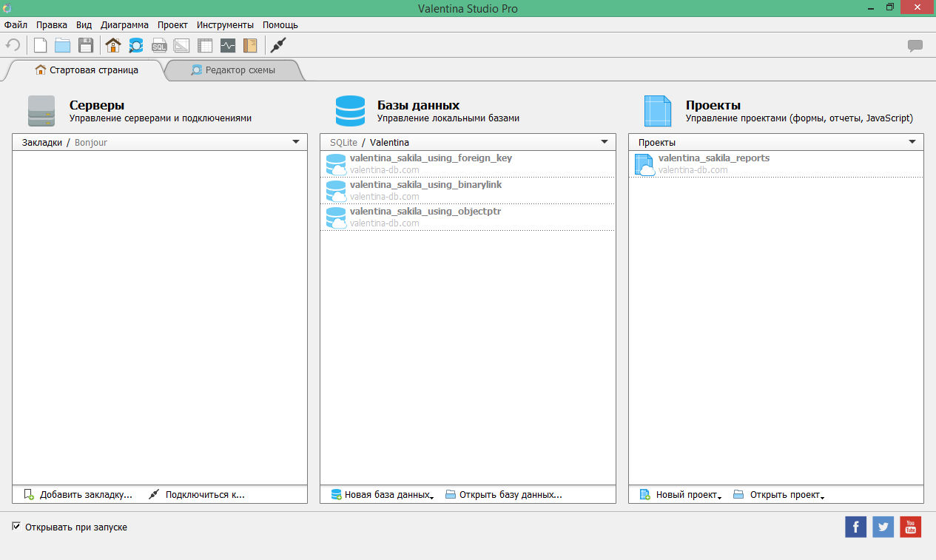Expand the Закладки servers panel dropdown arrow
This screenshot has width=936, height=560.
tap(296, 142)
